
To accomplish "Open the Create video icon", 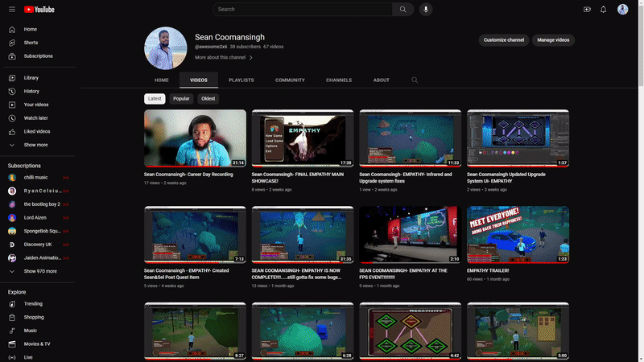I will click(587, 10).
